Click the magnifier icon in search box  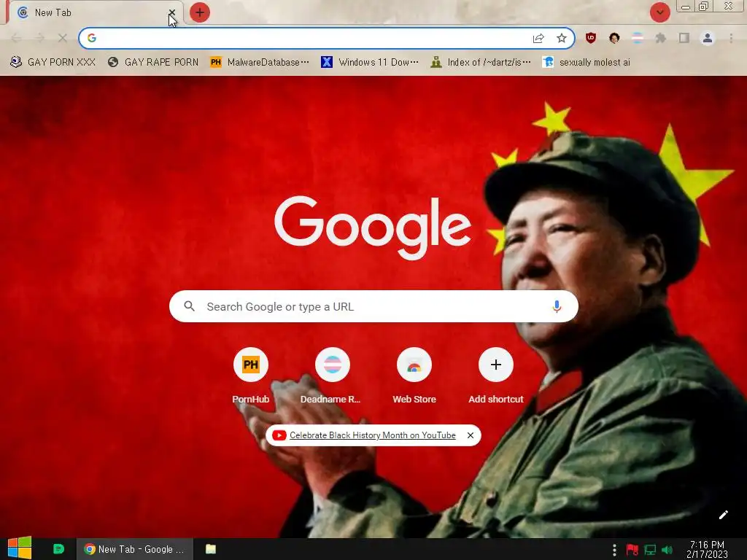(189, 306)
